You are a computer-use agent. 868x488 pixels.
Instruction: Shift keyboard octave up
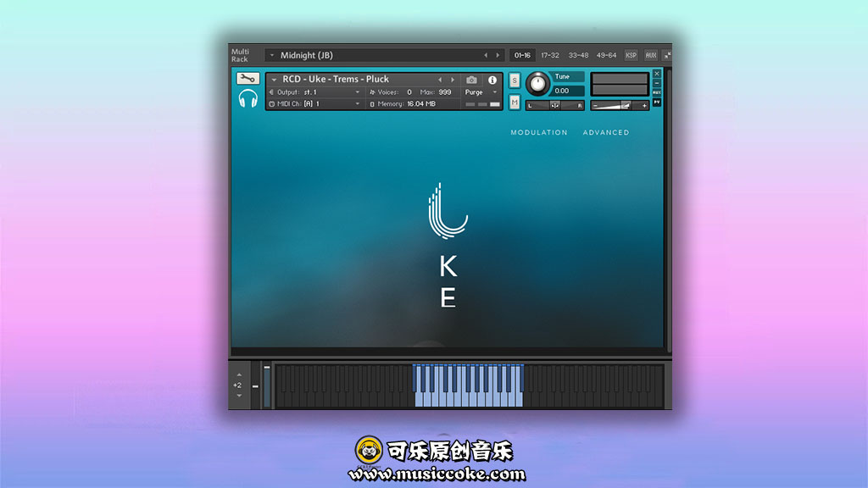click(x=239, y=375)
